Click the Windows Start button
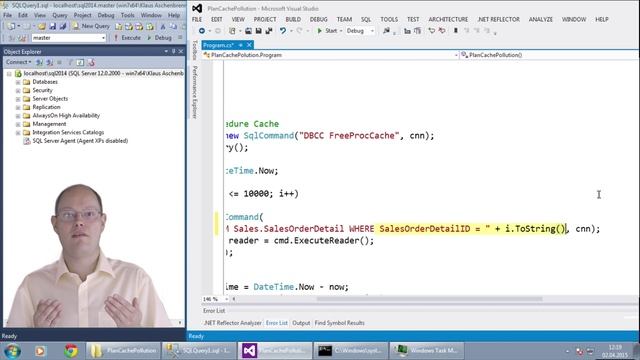This screenshot has height=360, width=640. (12, 351)
